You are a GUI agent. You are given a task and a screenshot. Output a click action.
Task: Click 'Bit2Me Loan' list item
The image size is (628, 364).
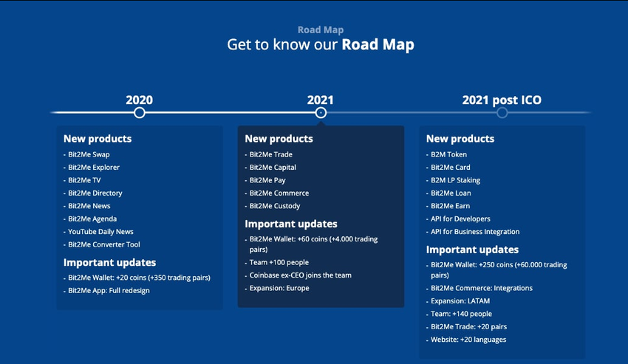click(x=451, y=193)
